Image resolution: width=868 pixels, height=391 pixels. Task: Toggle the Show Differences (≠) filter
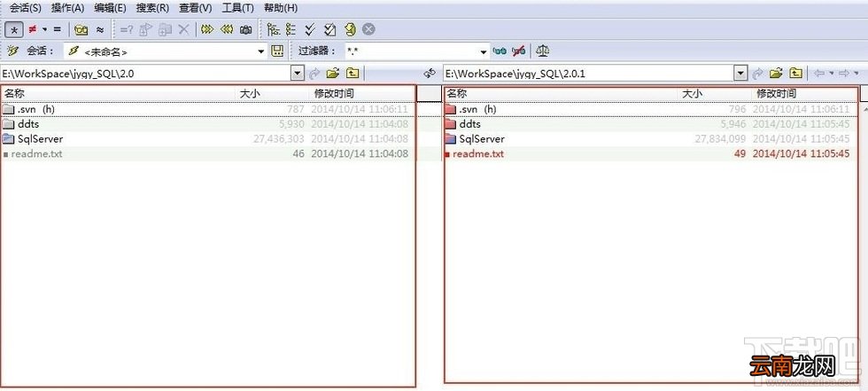point(33,29)
